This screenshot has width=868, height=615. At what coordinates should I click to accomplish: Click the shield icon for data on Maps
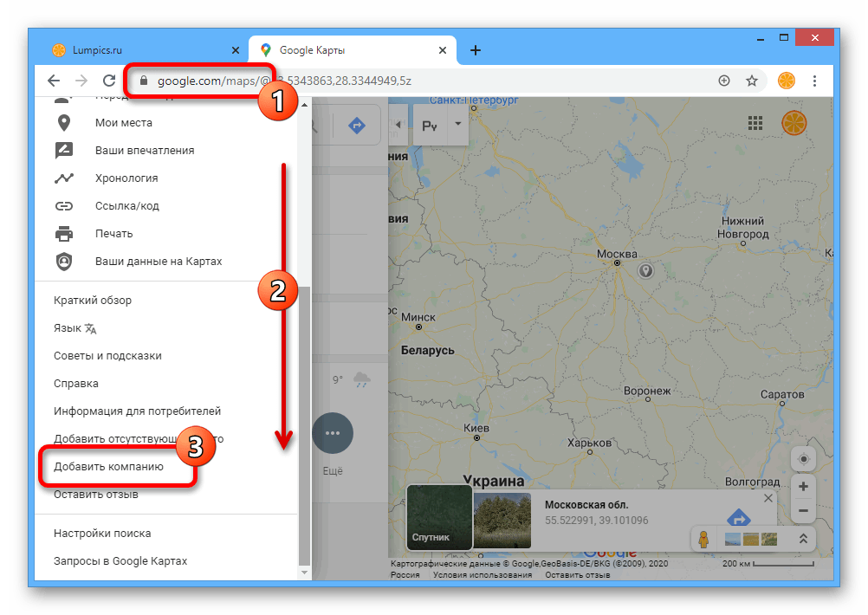64,262
